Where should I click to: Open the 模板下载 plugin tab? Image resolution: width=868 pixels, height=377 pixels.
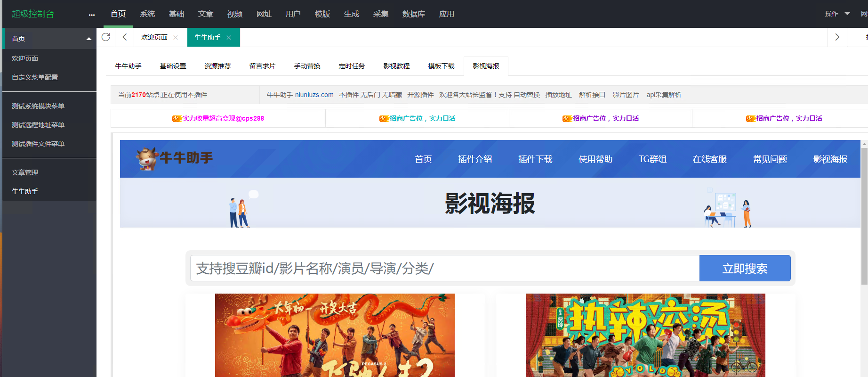(x=442, y=66)
